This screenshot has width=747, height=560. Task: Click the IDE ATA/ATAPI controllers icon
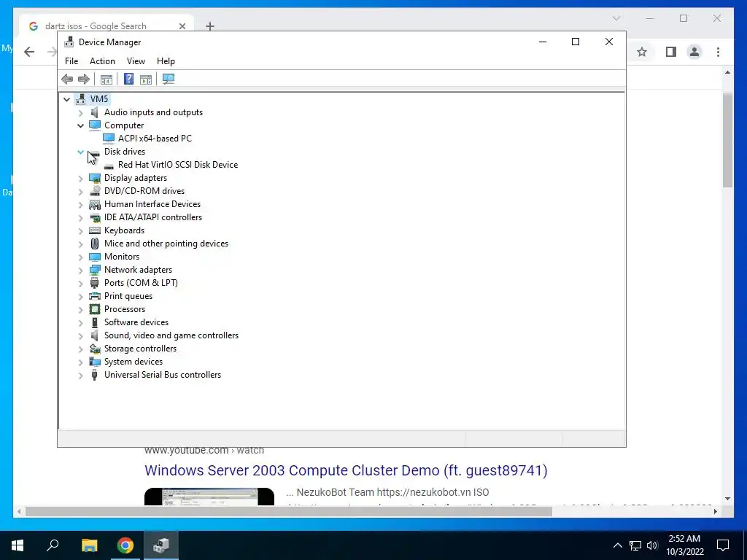(95, 217)
